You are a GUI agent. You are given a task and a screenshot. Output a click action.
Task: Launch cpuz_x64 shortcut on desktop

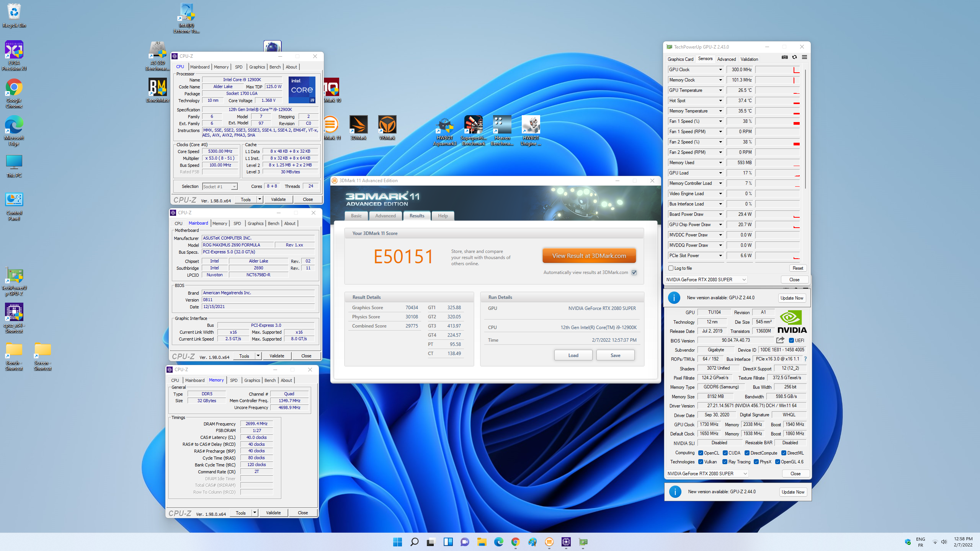(14, 318)
